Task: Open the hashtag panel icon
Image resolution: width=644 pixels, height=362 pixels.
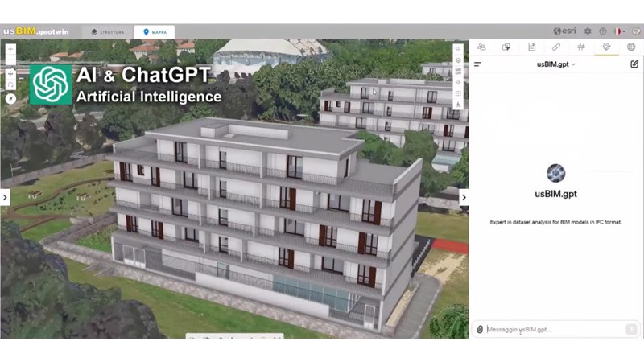Action: pos(581,47)
